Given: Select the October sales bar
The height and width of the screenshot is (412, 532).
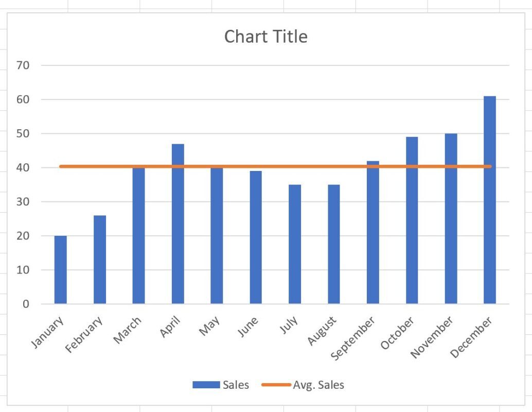Looking at the screenshot, I should coord(412,220).
